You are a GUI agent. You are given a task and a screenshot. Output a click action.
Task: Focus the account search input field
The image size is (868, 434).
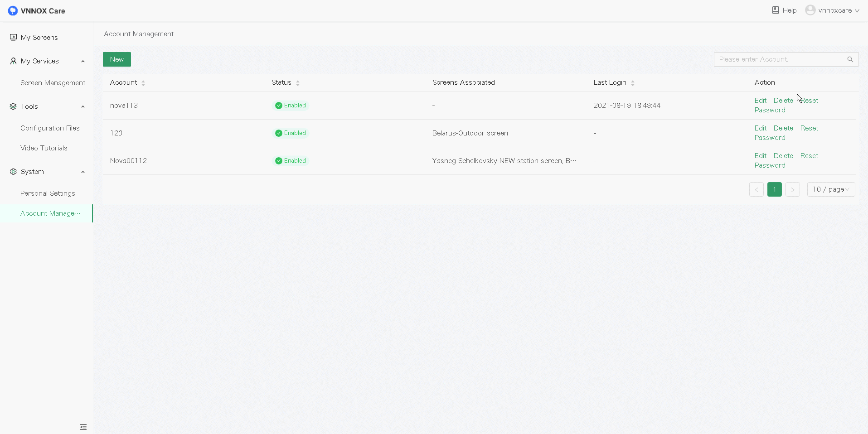[x=780, y=59]
